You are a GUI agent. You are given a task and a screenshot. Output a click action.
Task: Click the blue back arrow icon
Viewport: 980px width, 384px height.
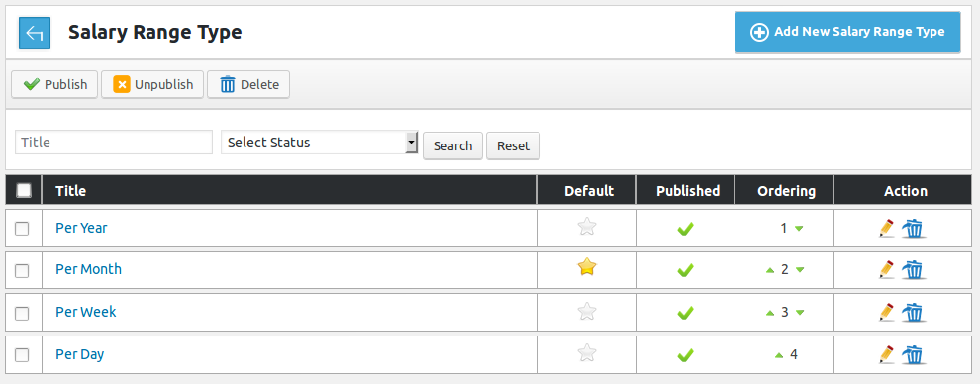(x=35, y=33)
